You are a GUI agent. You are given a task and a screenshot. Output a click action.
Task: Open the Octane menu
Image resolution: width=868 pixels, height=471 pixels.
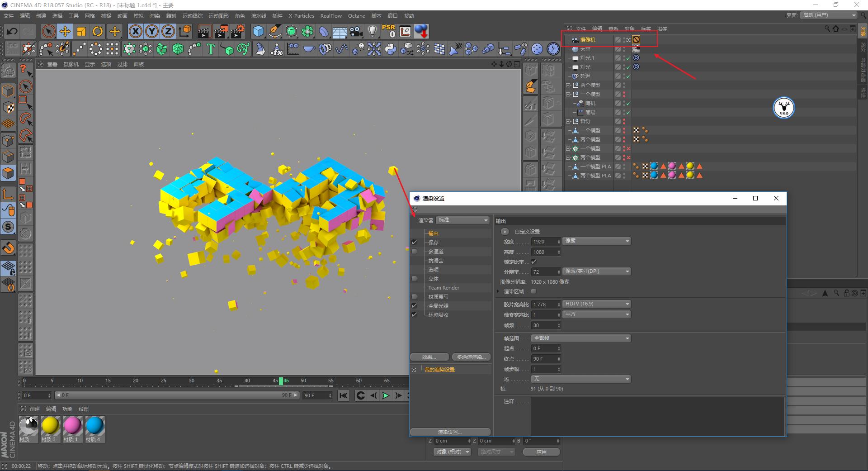tap(356, 16)
